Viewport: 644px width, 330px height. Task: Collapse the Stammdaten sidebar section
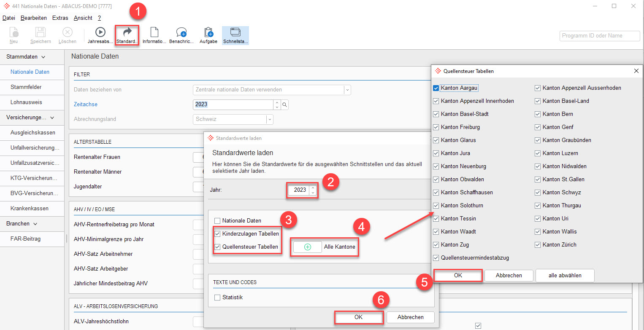point(43,56)
